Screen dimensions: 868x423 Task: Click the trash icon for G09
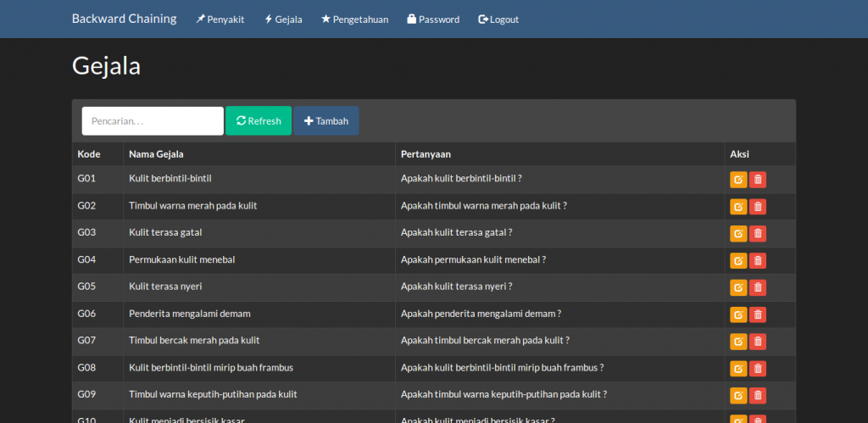(758, 396)
